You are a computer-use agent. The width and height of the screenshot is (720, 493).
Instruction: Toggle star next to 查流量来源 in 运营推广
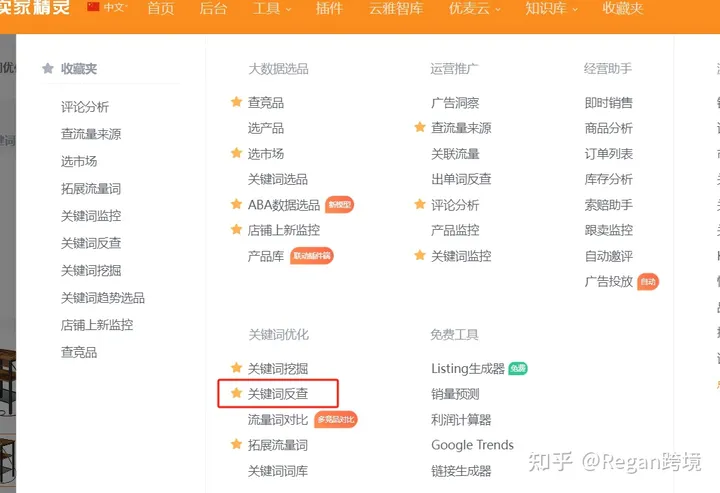coord(420,127)
